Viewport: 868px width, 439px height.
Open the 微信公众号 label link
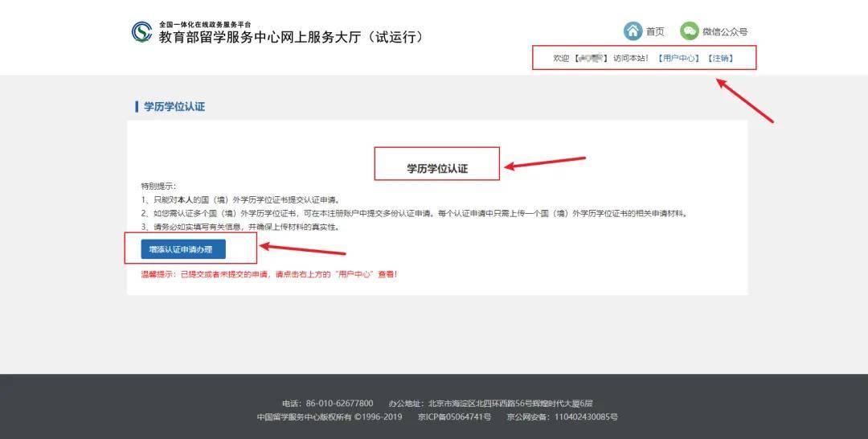point(725,31)
